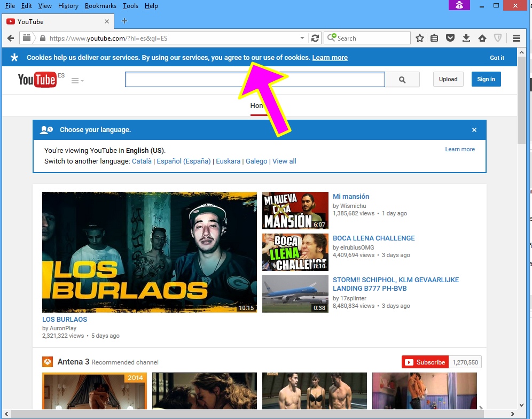532x419 pixels.
Task: Open the Help menu
Action: pos(151,6)
